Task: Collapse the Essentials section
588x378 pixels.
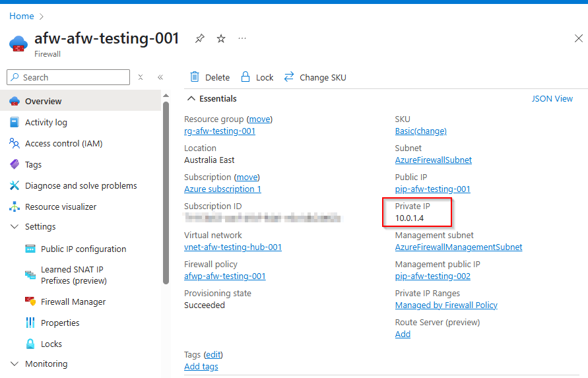Action: [191, 99]
